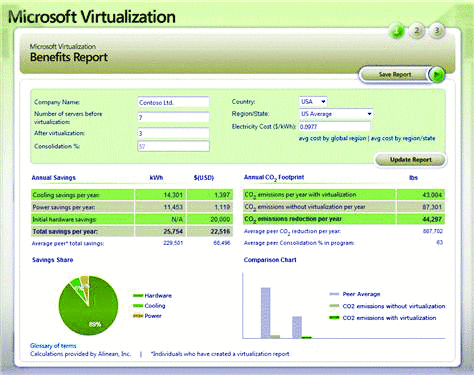
Task: Click total kWh value 25,754
Action: point(173,231)
